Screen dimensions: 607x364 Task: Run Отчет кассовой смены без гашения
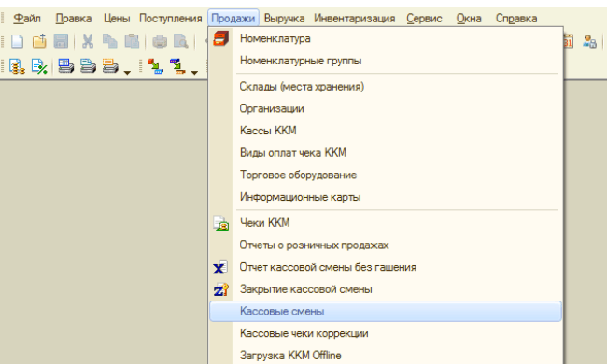coord(386,267)
